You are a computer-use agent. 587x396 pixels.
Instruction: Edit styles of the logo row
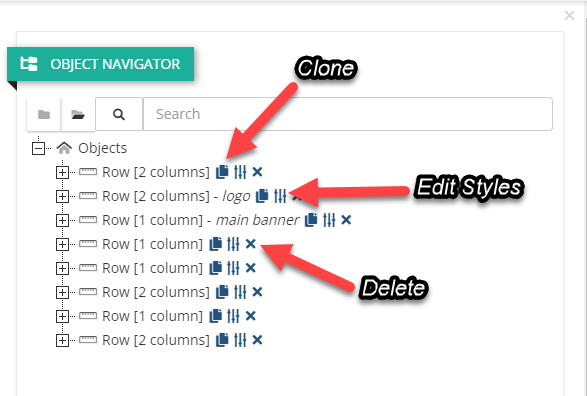[x=280, y=196]
